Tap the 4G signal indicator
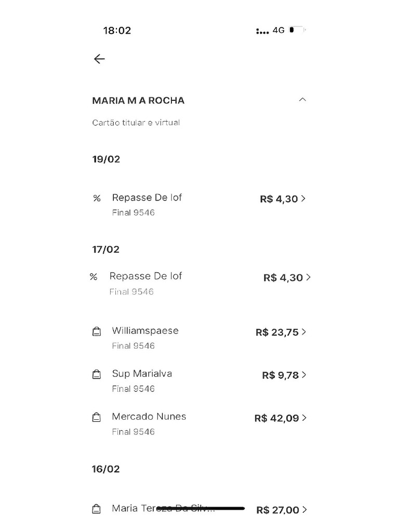The width and height of the screenshot is (399, 532). tap(278, 30)
